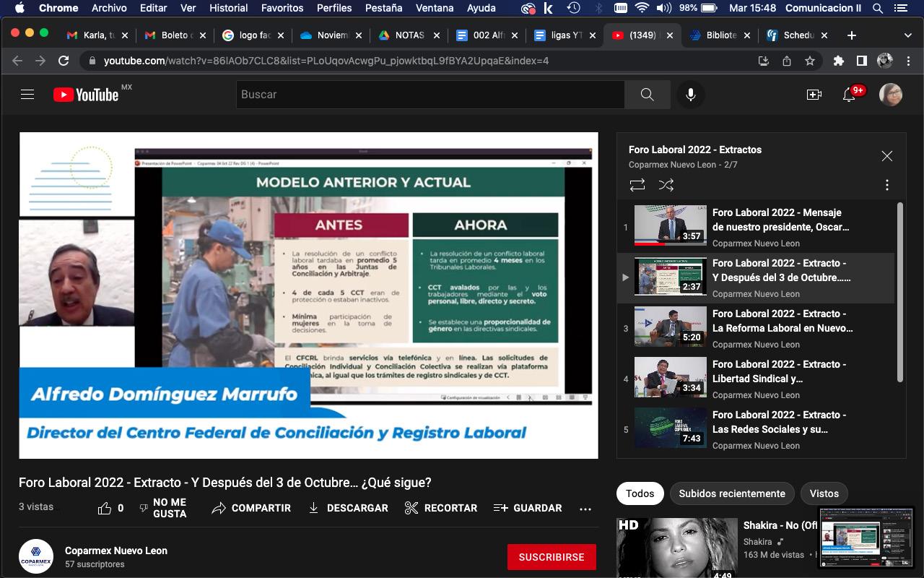Expand the tab search chevron
The height and width of the screenshot is (578, 924).
click(x=907, y=35)
